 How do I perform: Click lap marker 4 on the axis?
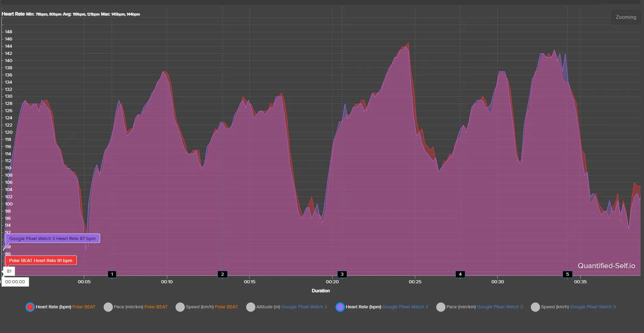tap(460, 274)
